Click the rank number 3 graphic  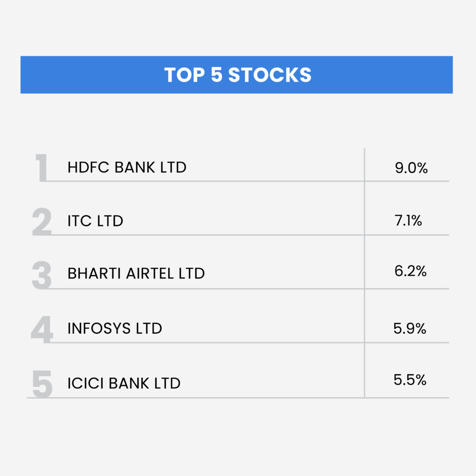click(x=42, y=275)
